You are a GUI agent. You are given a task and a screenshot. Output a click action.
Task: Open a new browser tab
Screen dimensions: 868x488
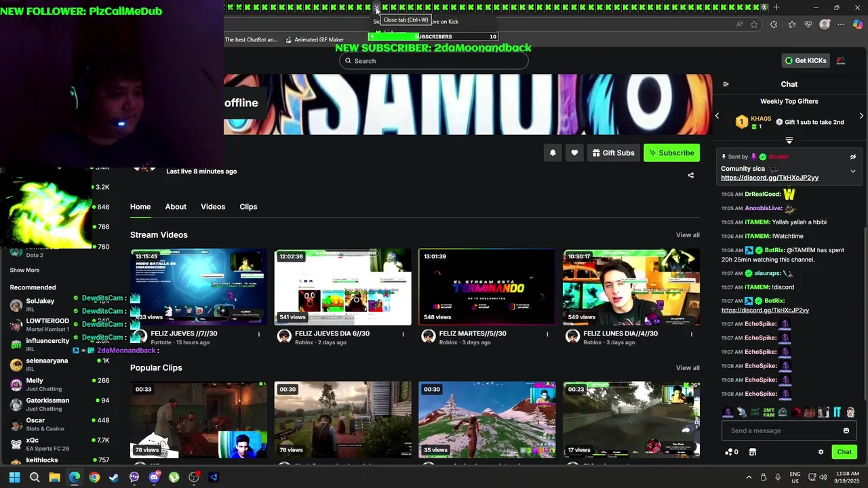click(x=776, y=7)
